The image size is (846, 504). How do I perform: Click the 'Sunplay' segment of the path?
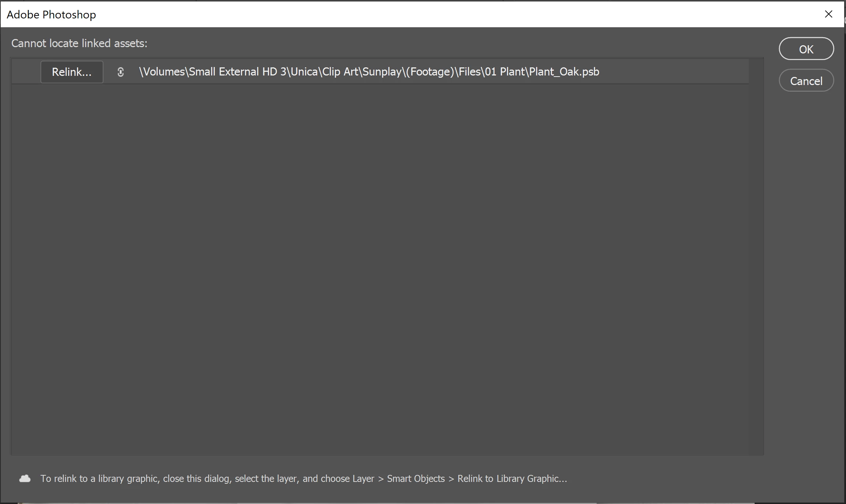click(382, 71)
